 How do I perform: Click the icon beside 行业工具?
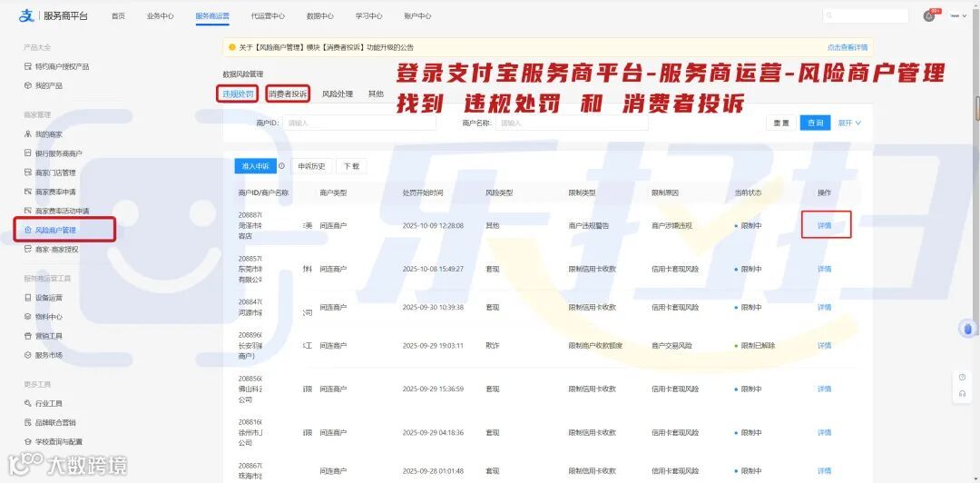click(x=27, y=403)
